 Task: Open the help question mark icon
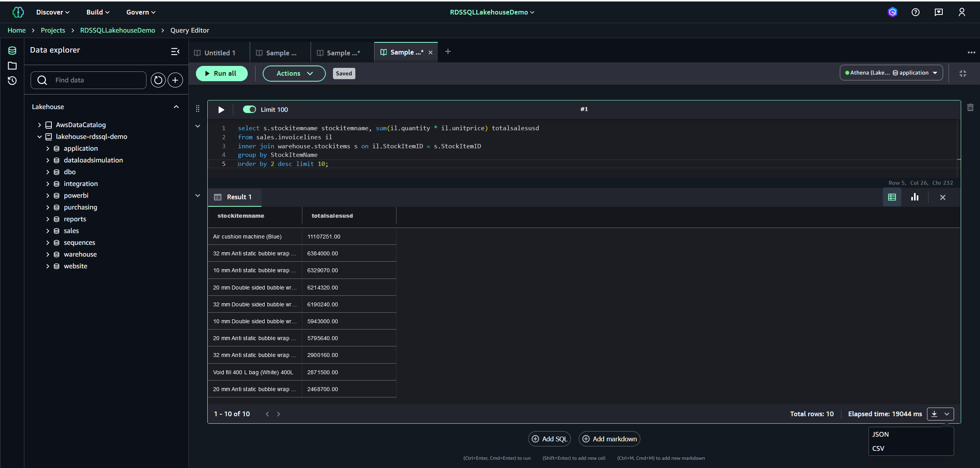[915, 12]
